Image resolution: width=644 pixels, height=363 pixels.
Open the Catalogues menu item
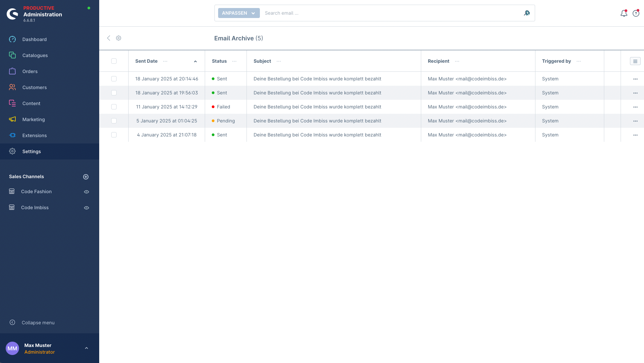(x=49, y=55)
